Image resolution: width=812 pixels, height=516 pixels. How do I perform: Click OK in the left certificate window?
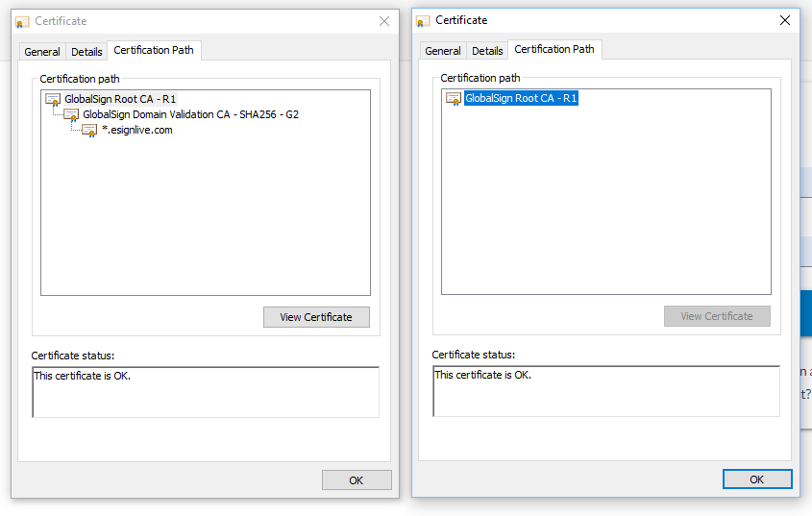click(x=357, y=480)
